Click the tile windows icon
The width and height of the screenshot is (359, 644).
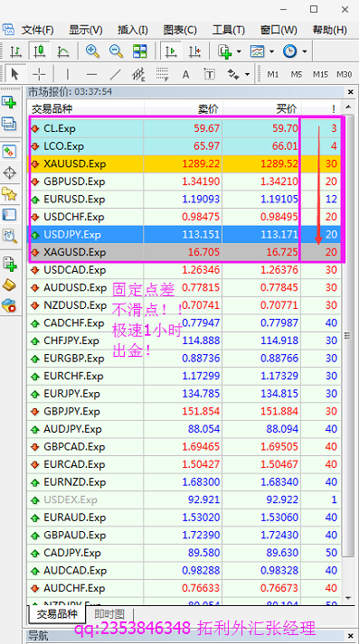(140, 51)
